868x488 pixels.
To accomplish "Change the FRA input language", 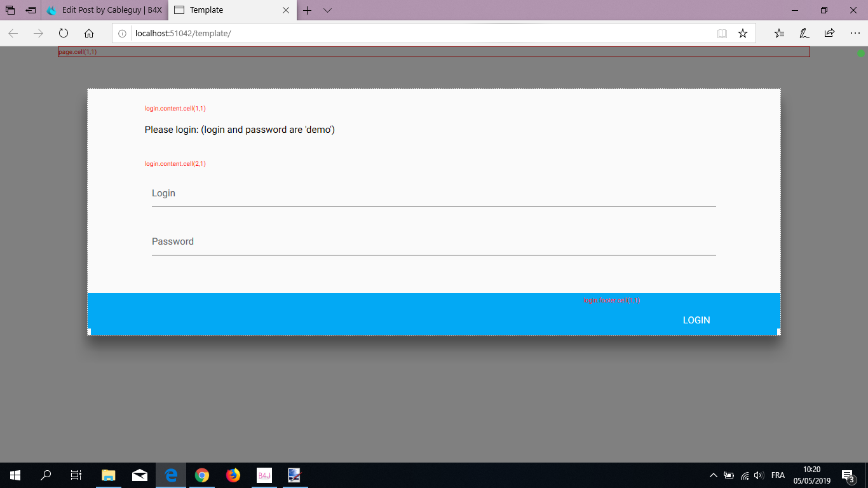I will coord(778,475).
